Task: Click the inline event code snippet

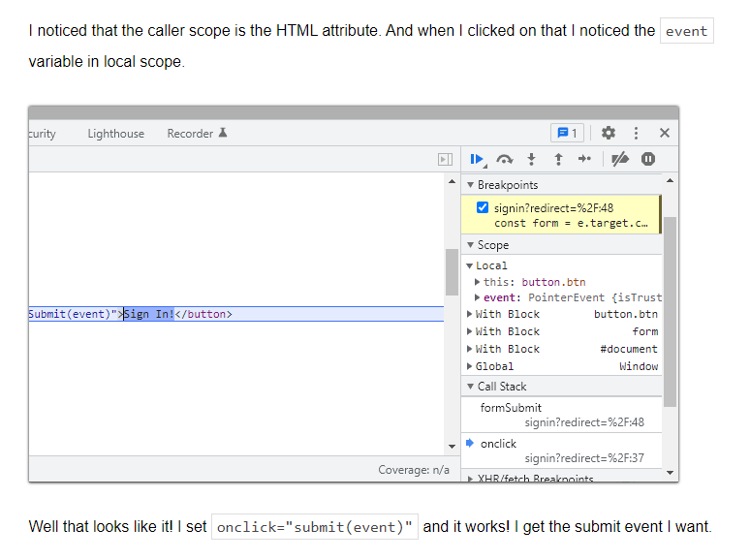Action: [686, 31]
